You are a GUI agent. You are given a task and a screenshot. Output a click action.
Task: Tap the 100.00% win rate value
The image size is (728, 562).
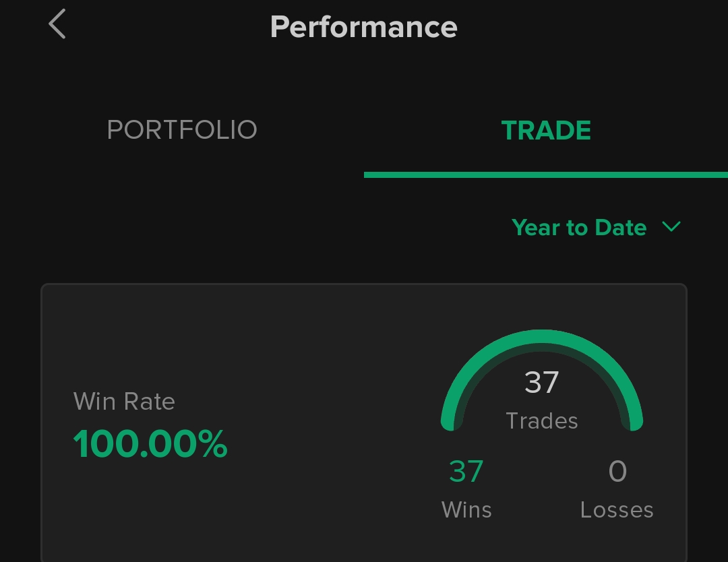pyautogui.click(x=150, y=443)
